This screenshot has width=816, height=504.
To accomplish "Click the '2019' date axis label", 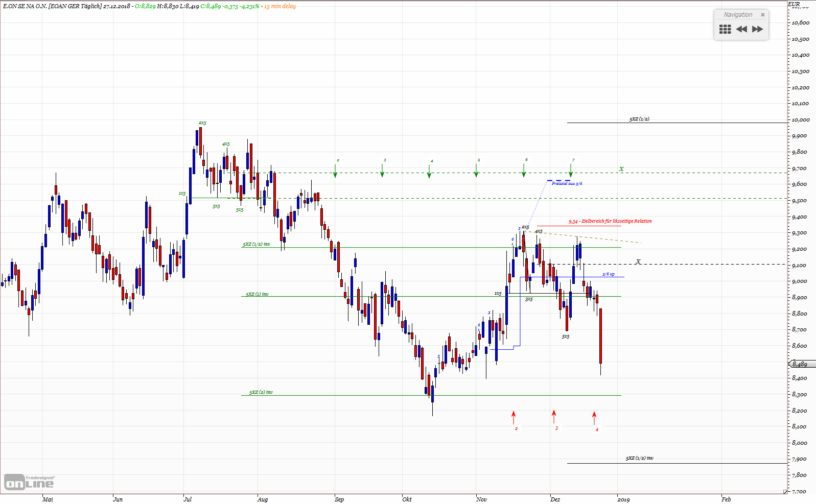I will 623,499.
